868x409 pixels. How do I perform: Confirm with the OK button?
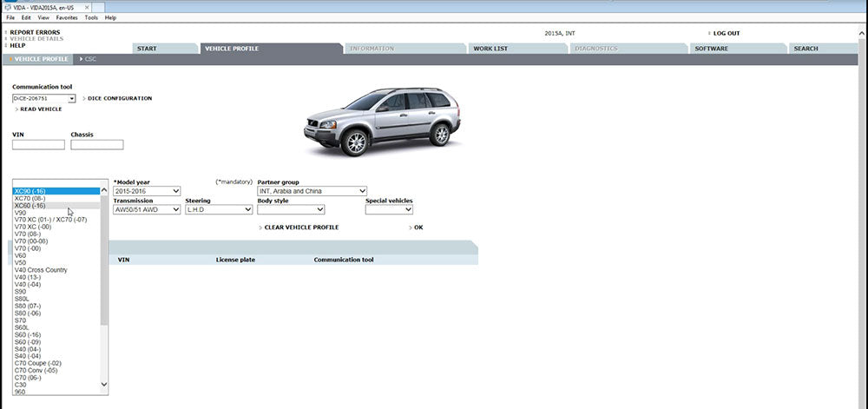coord(418,228)
